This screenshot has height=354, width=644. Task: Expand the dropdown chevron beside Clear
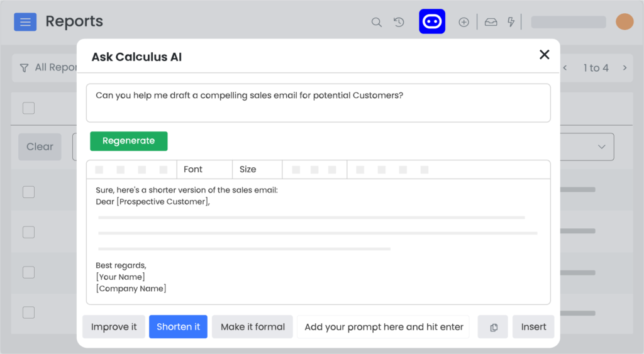point(601,147)
